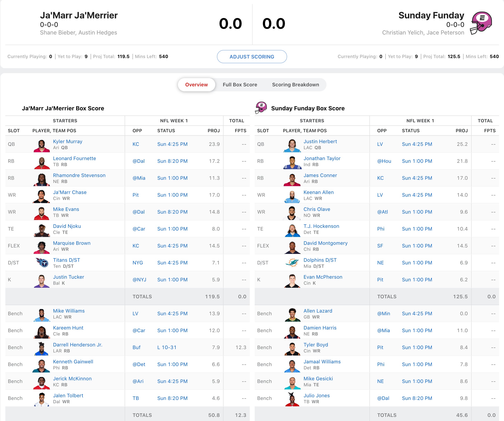Open Leonard Fournette's player link
Viewport: 504px width, 421px height.
point(74,158)
